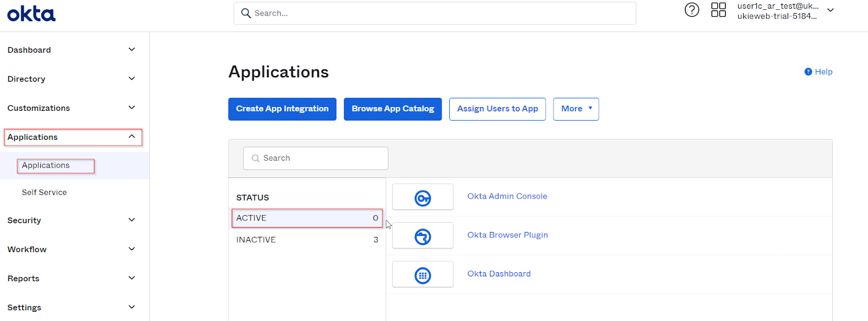This screenshot has width=868, height=321.
Task: Focus the applications list Search field
Action: coord(316,158)
